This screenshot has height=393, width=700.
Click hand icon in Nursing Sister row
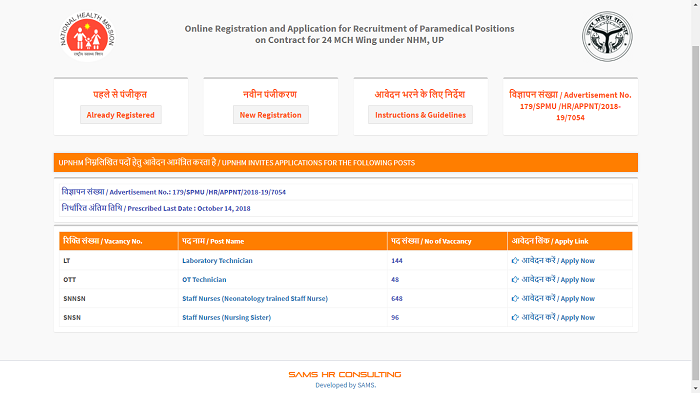point(515,318)
